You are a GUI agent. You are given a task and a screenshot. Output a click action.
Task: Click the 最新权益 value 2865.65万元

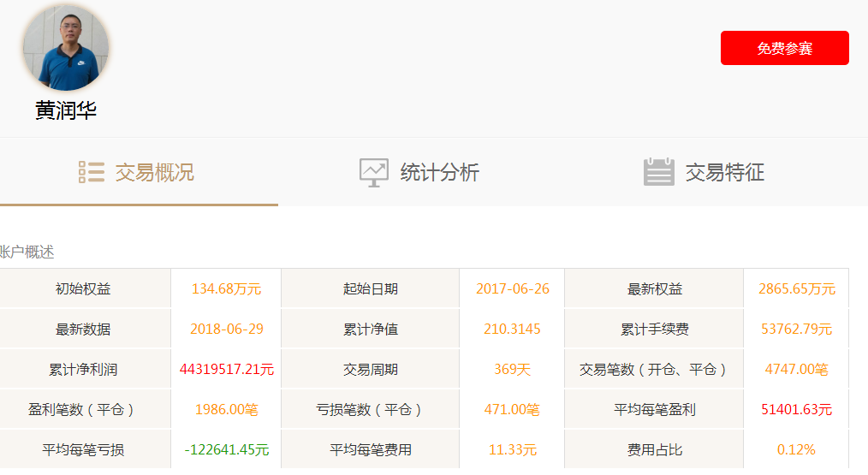(x=796, y=289)
